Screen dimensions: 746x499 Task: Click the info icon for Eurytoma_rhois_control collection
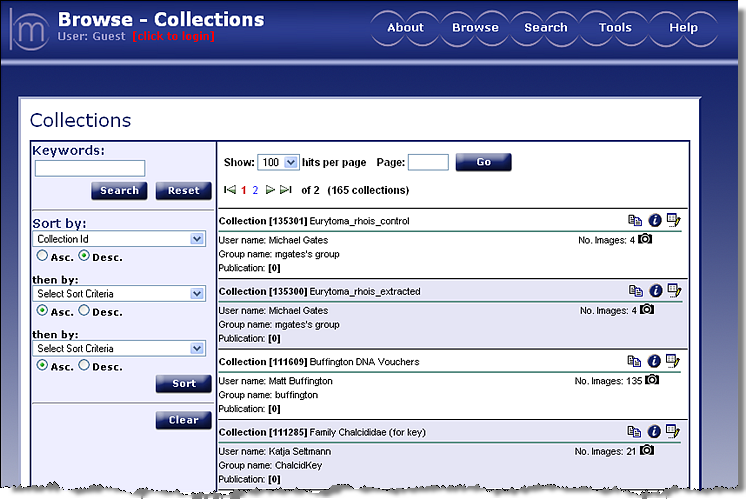[655, 220]
